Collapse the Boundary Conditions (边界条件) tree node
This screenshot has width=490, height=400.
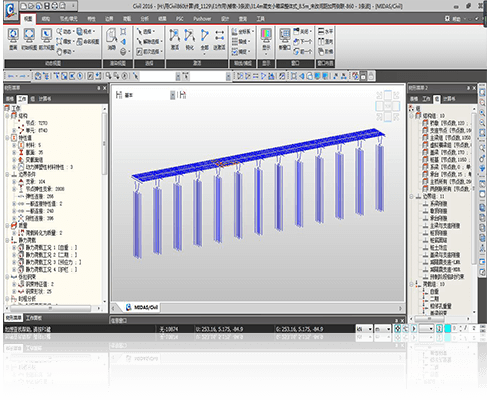pyautogui.click(x=7, y=174)
